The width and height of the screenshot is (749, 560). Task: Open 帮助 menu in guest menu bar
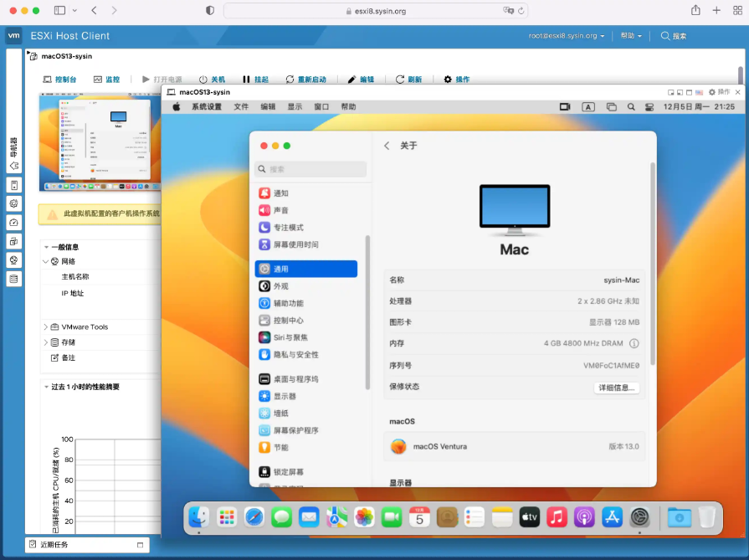348,107
